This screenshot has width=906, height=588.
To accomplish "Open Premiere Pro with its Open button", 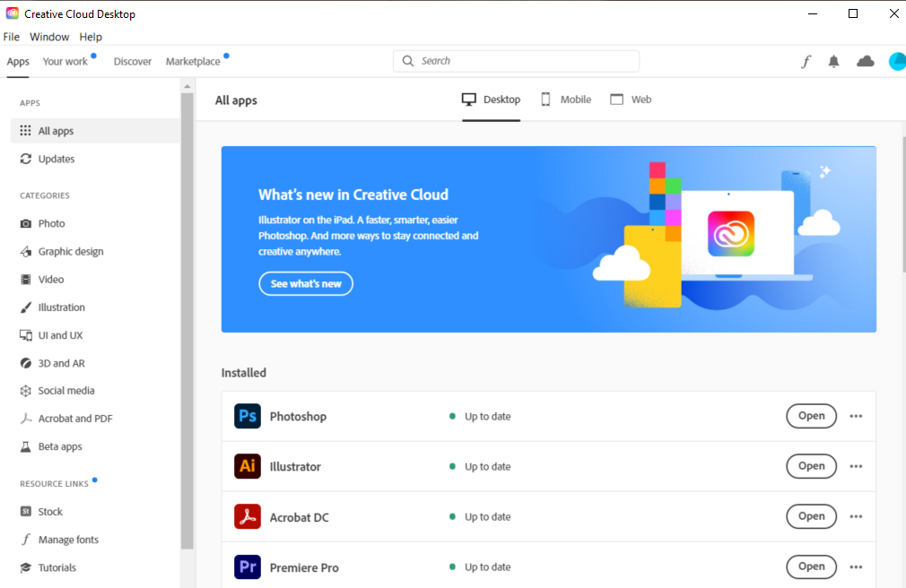I will coord(811,566).
